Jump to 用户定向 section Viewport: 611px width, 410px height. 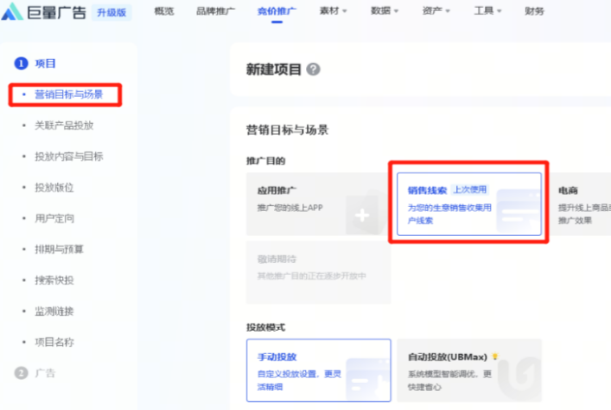54,218
